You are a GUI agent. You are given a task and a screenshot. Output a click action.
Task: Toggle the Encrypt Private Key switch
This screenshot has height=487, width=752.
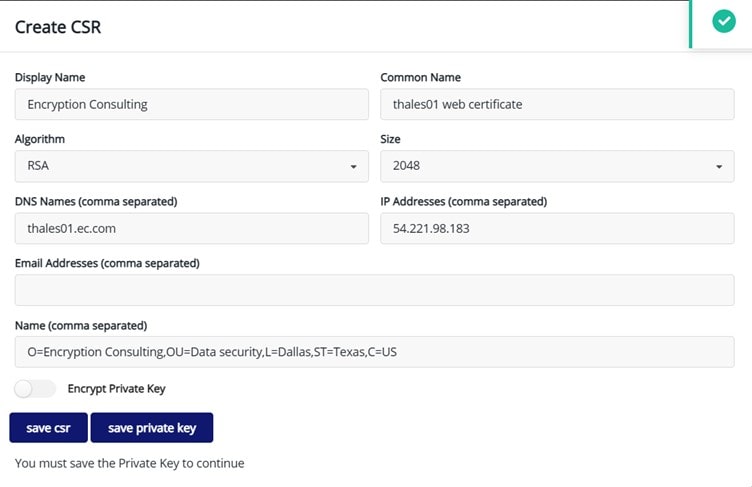[35, 388]
